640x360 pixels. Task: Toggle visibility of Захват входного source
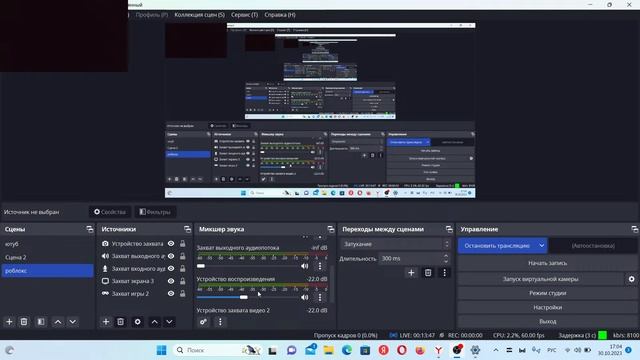171,269
